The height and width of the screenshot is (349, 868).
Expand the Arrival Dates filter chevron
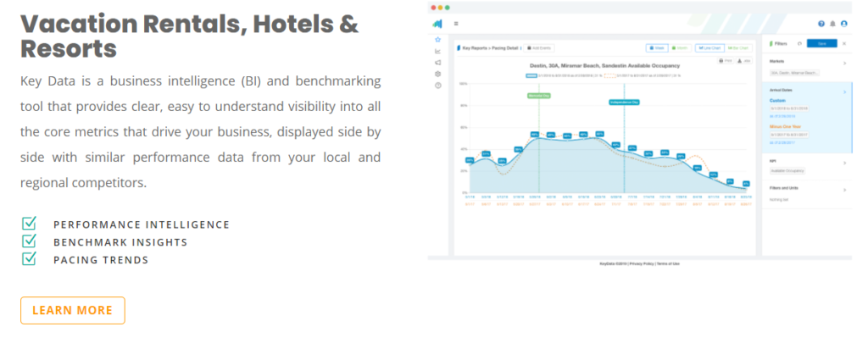(x=845, y=91)
